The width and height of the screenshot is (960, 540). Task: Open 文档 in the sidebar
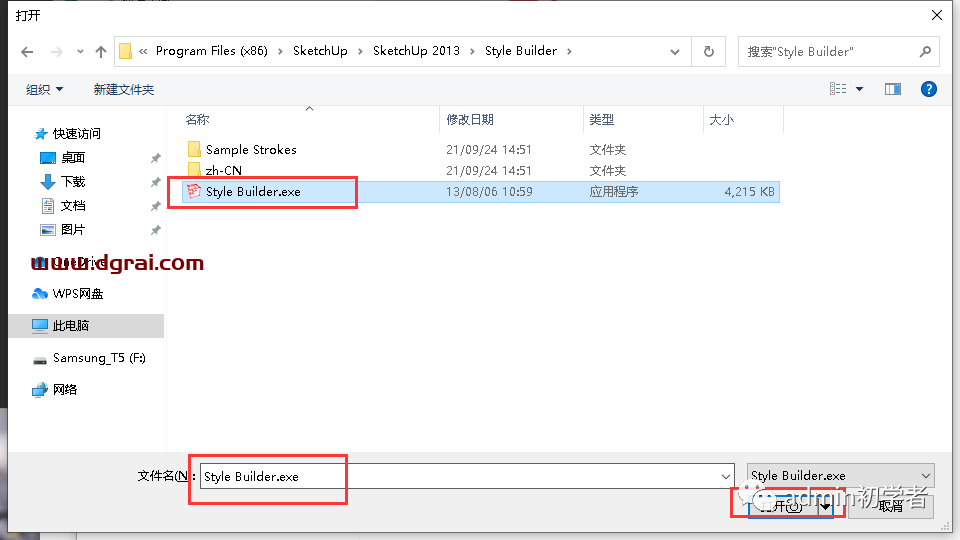[73, 206]
